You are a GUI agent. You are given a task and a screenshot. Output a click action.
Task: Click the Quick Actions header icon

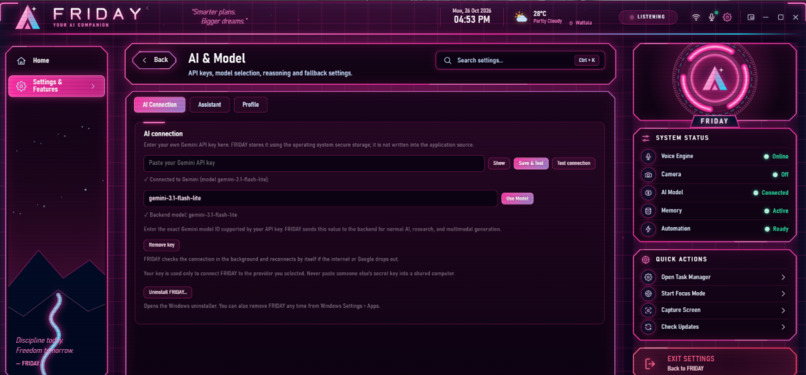(x=646, y=259)
